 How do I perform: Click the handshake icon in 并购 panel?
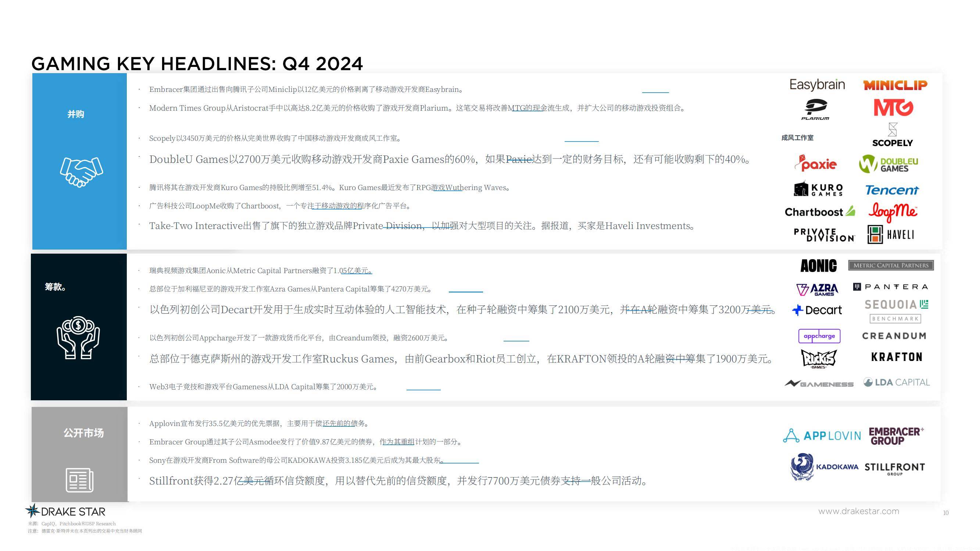coord(81,172)
